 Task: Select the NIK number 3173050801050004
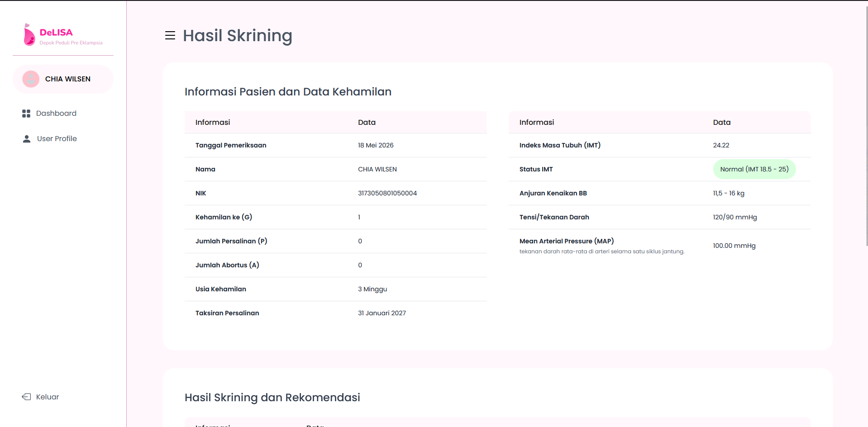tap(387, 193)
